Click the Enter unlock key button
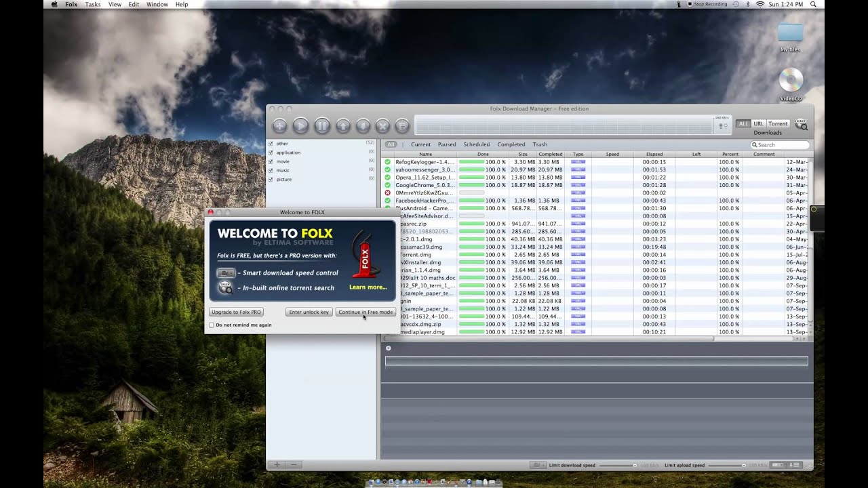This screenshot has height=488, width=868. (x=309, y=312)
